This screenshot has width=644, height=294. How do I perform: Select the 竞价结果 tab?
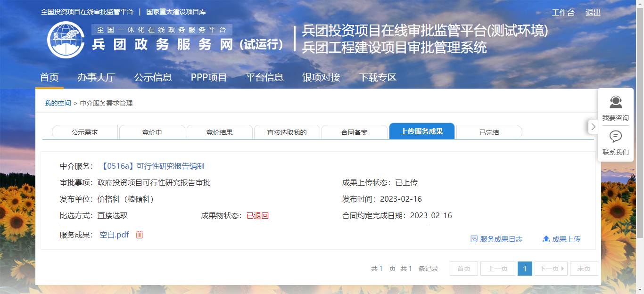tap(219, 132)
